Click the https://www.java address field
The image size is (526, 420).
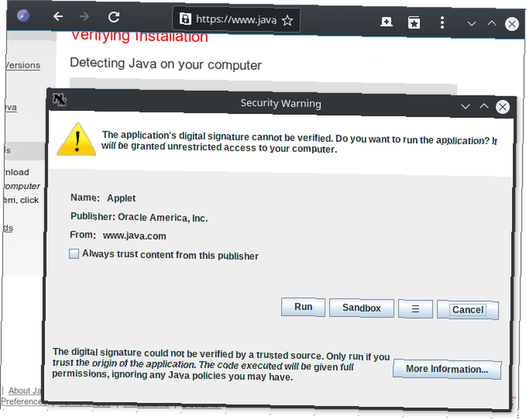(x=236, y=20)
